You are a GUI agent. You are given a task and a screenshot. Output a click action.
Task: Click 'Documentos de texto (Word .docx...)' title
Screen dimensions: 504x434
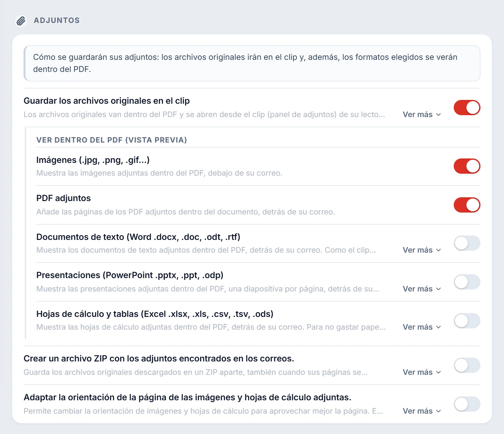[x=138, y=237]
